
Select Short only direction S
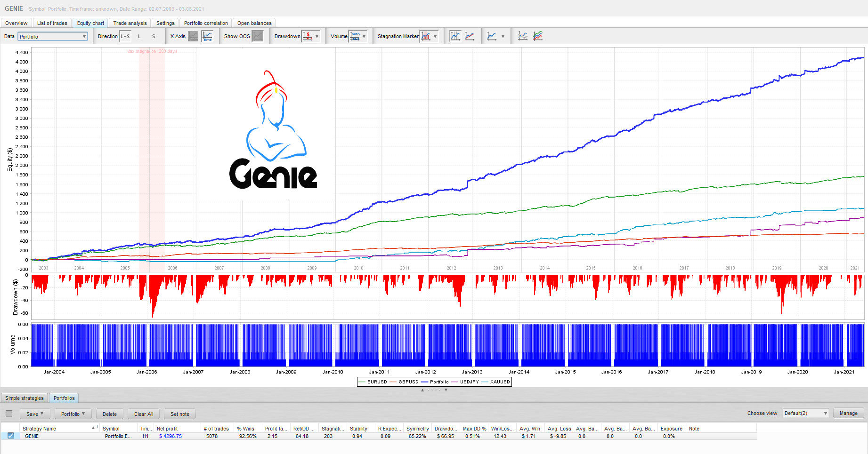coord(154,36)
